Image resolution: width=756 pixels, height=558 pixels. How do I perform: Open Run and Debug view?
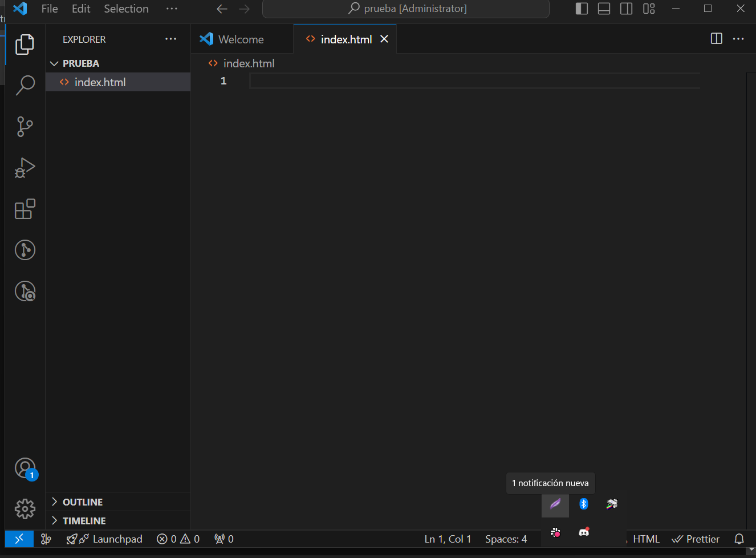tap(25, 168)
